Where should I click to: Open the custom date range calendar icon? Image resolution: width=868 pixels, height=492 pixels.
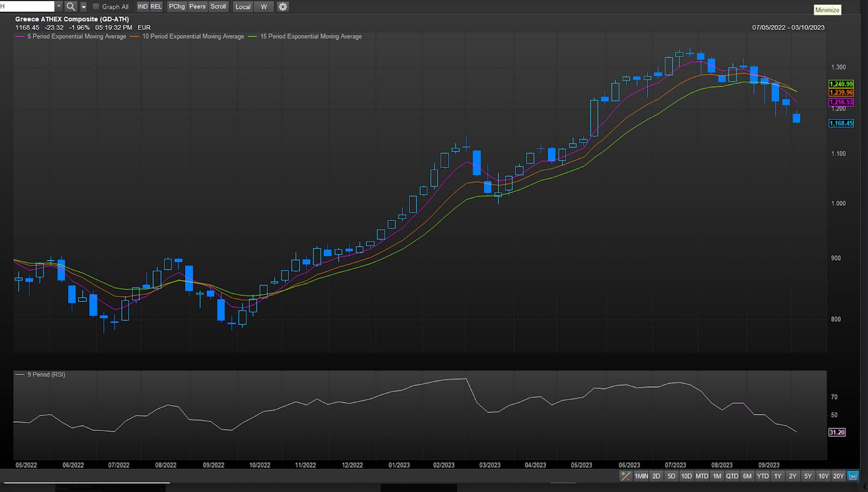click(853, 476)
